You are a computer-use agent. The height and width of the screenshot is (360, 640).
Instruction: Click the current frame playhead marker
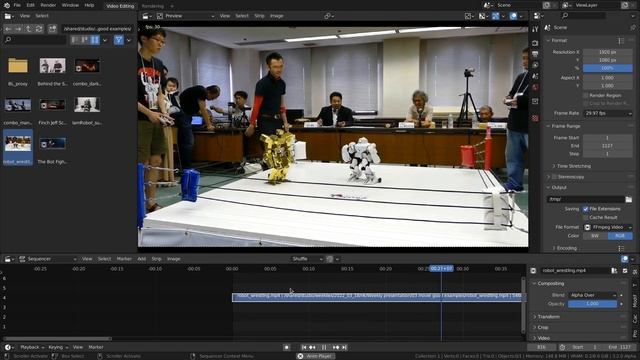click(x=441, y=269)
